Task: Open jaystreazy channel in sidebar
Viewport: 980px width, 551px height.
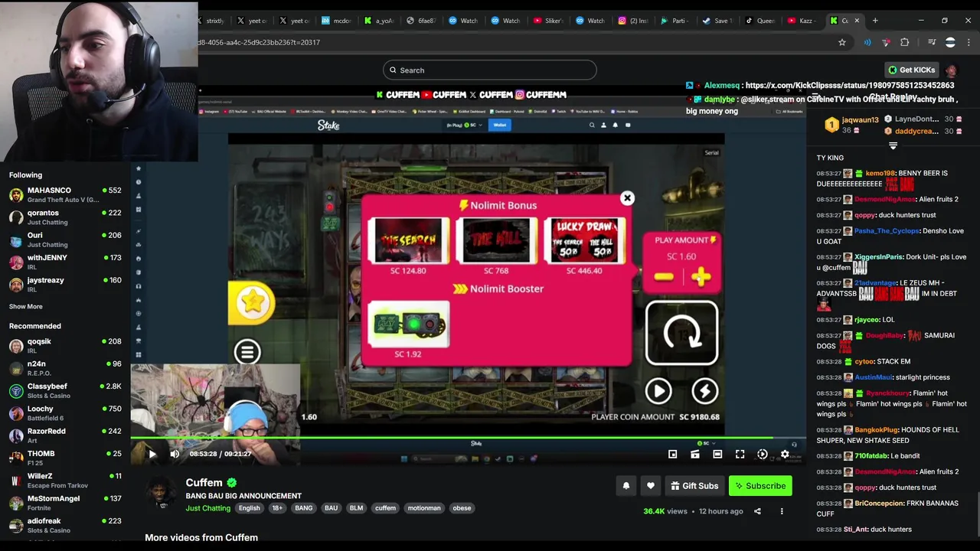Action: pos(65,285)
